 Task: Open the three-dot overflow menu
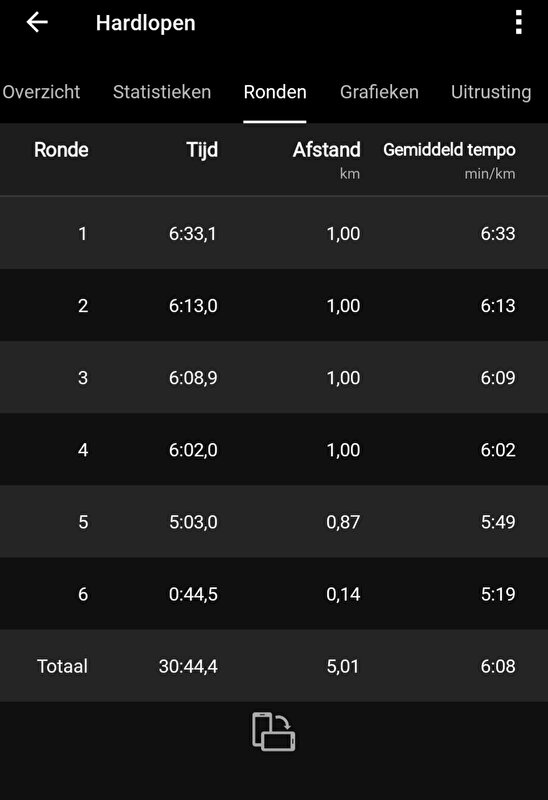tap(518, 22)
